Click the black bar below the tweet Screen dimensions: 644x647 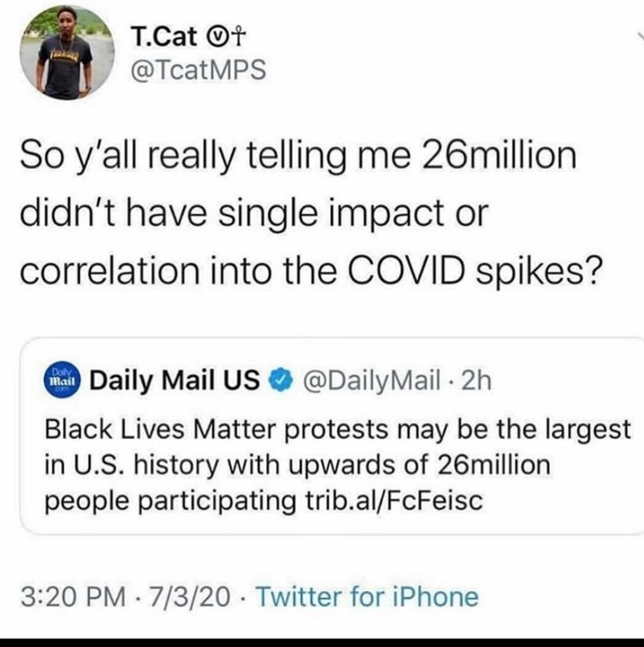click(322, 643)
